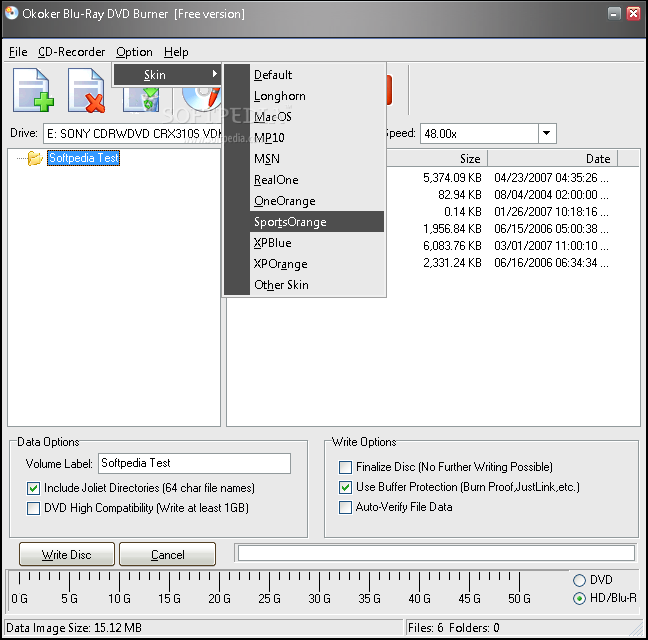648x640 pixels.
Task: Open the File menu
Action: [18, 52]
